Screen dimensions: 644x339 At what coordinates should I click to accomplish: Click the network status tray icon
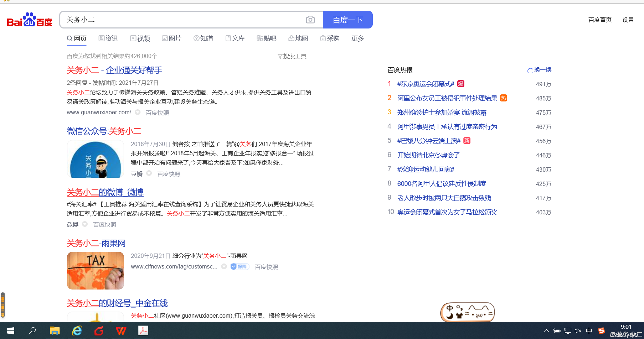pyautogui.click(x=568, y=331)
